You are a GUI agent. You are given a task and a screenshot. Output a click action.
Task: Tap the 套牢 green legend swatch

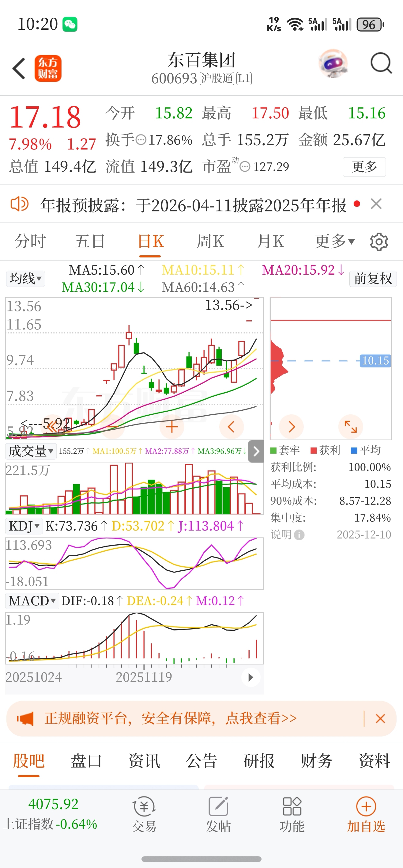point(273,451)
